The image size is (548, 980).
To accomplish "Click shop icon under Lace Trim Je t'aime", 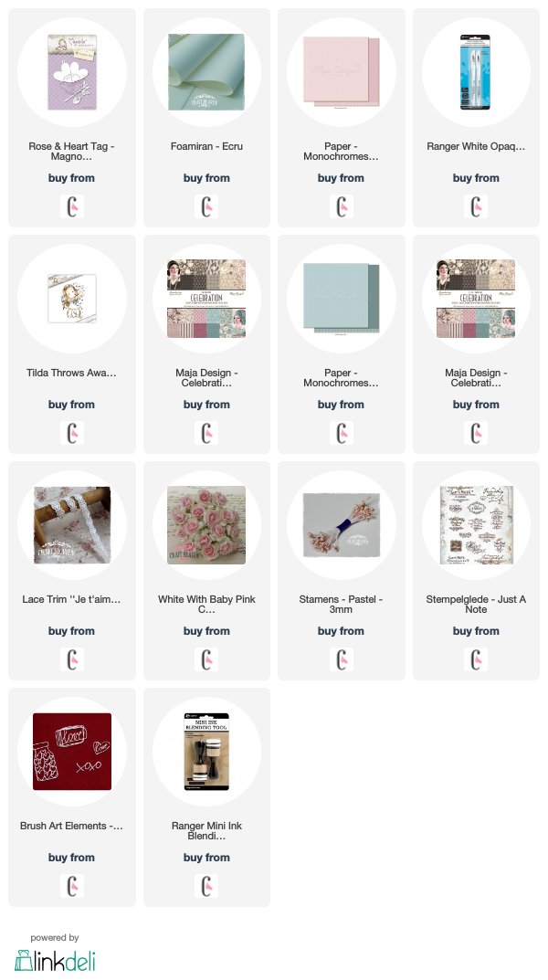I will [72, 659].
